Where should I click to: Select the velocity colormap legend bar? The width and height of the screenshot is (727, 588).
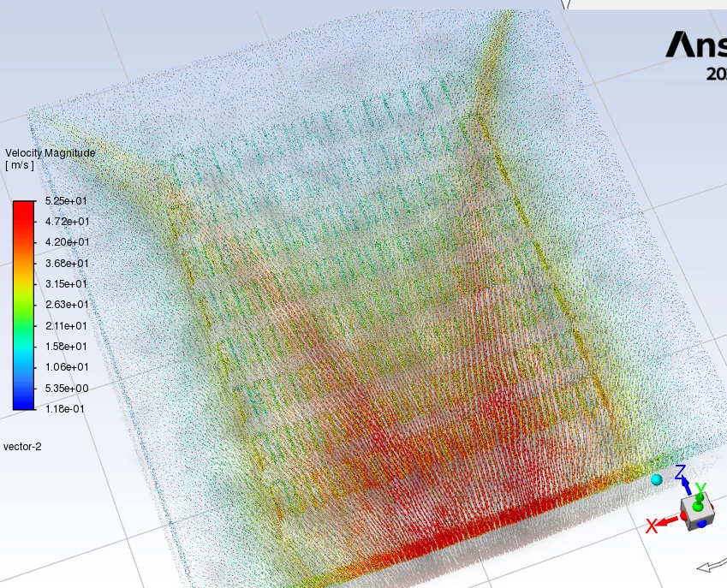pyautogui.click(x=24, y=306)
